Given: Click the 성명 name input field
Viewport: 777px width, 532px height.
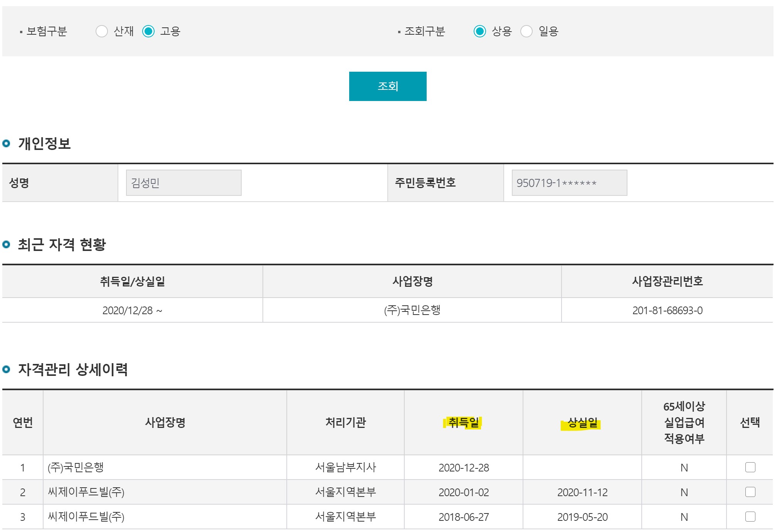Looking at the screenshot, I should tap(183, 183).
